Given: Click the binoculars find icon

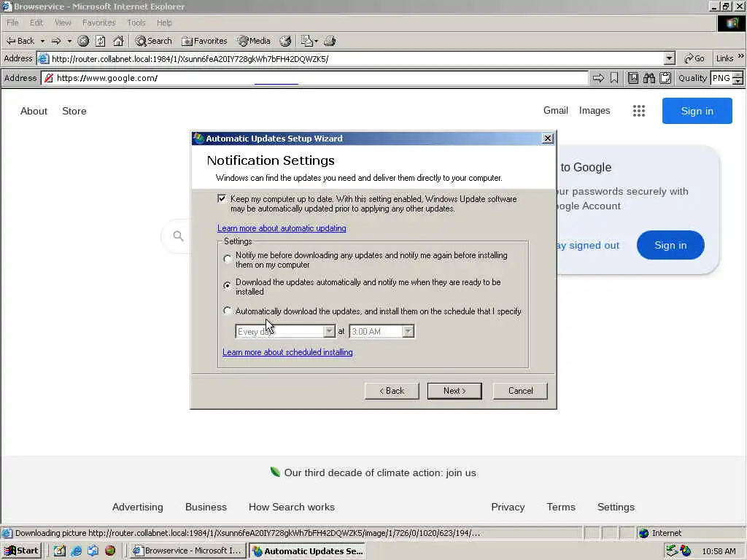Looking at the screenshot, I should click(649, 78).
